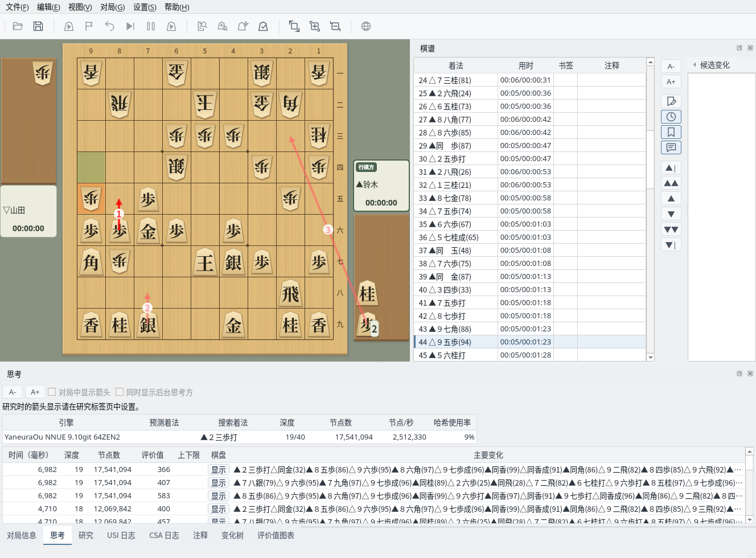Enable the 对局中显示箭头 checkbox
Image resolution: width=756 pixels, height=558 pixels.
[52, 392]
